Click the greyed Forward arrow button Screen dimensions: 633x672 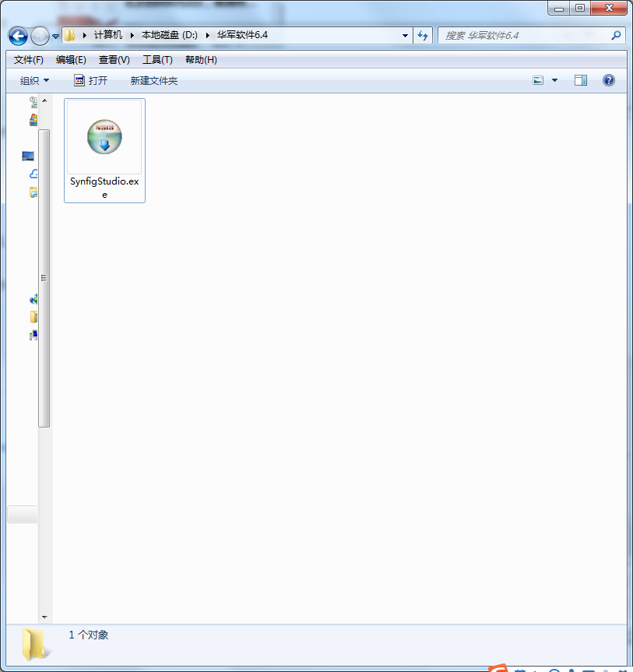[40, 36]
